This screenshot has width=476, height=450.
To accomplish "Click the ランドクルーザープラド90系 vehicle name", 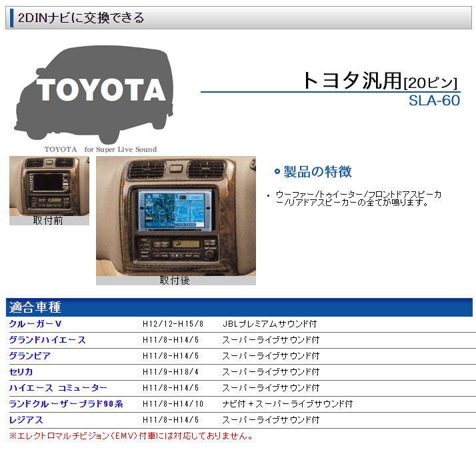I will tap(66, 404).
